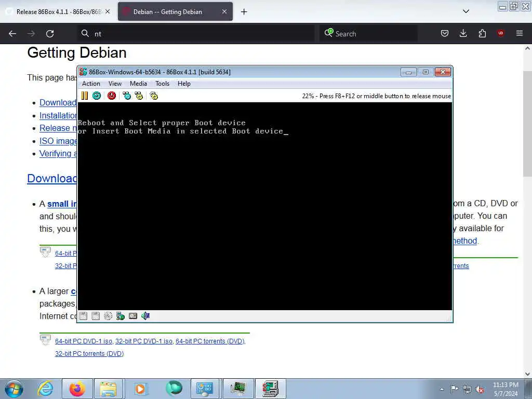Click the browser page vertical scrollbar thumb

pyautogui.click(x=527, y=124)
